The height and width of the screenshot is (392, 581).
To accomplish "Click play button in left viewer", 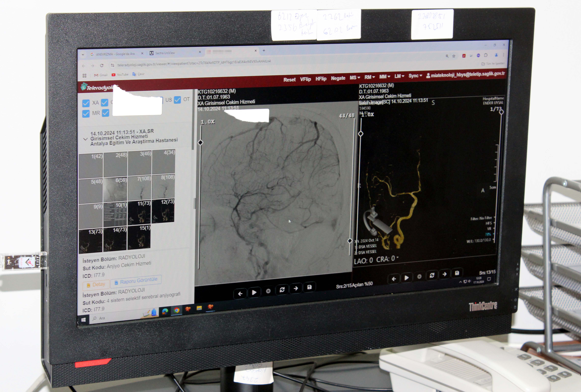I will click(254, 293).
